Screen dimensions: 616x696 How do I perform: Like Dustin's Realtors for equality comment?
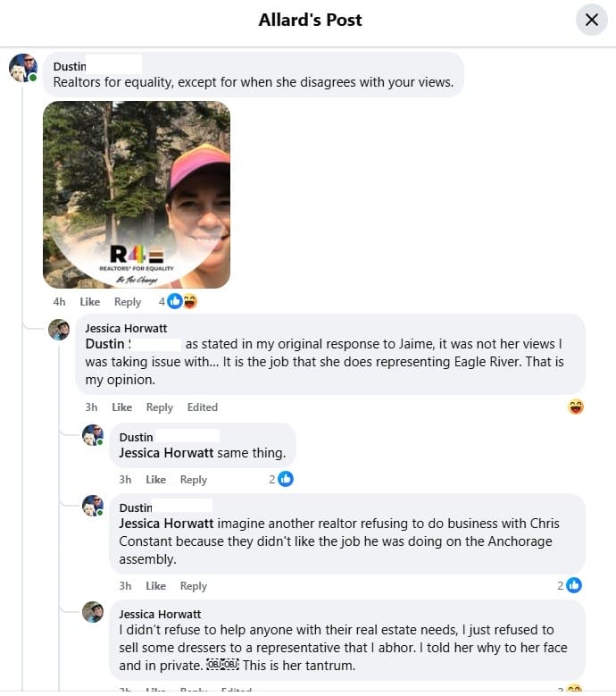89,302
